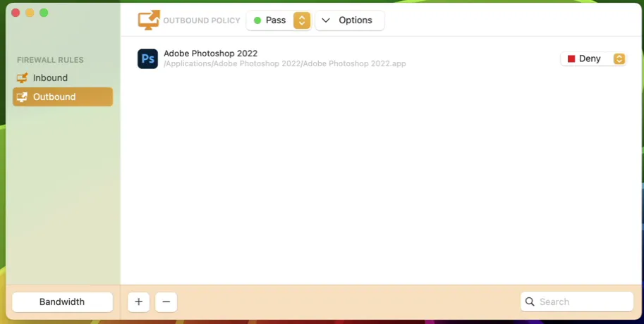
Task: Switch to Inbound firewall rules
Action: [x=50, y=78]
